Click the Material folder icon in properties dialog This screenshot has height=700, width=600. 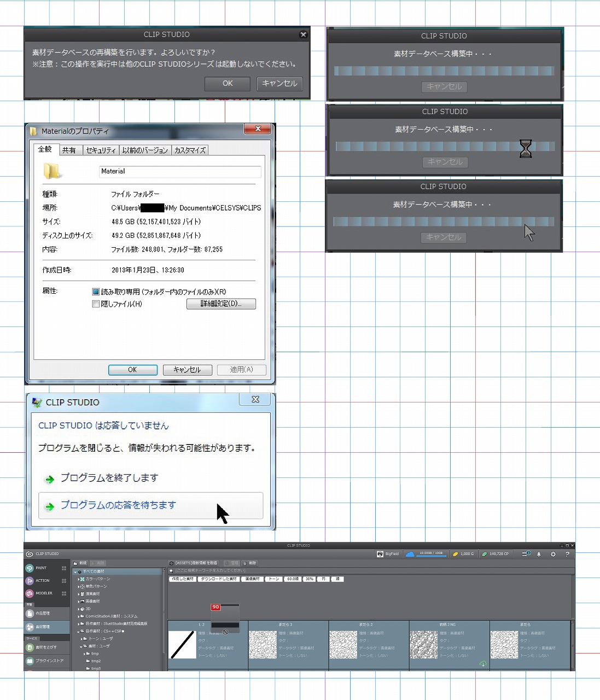tap(52, 171)
